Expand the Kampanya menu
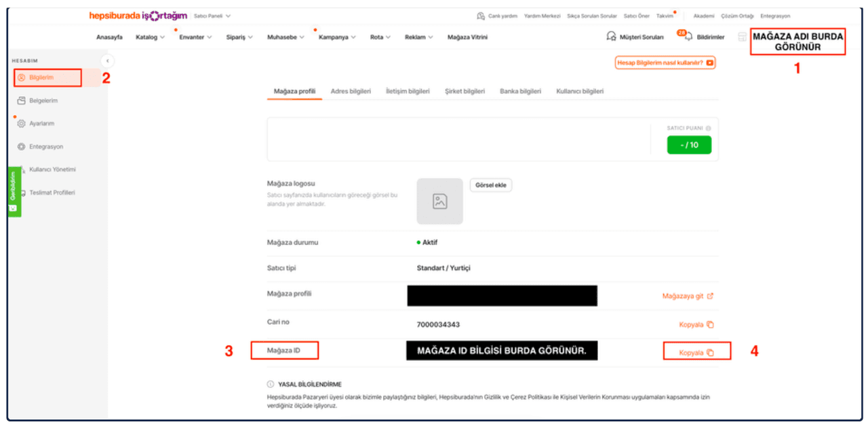This screenshot has height=426, width=868. (x=338, y=37)
